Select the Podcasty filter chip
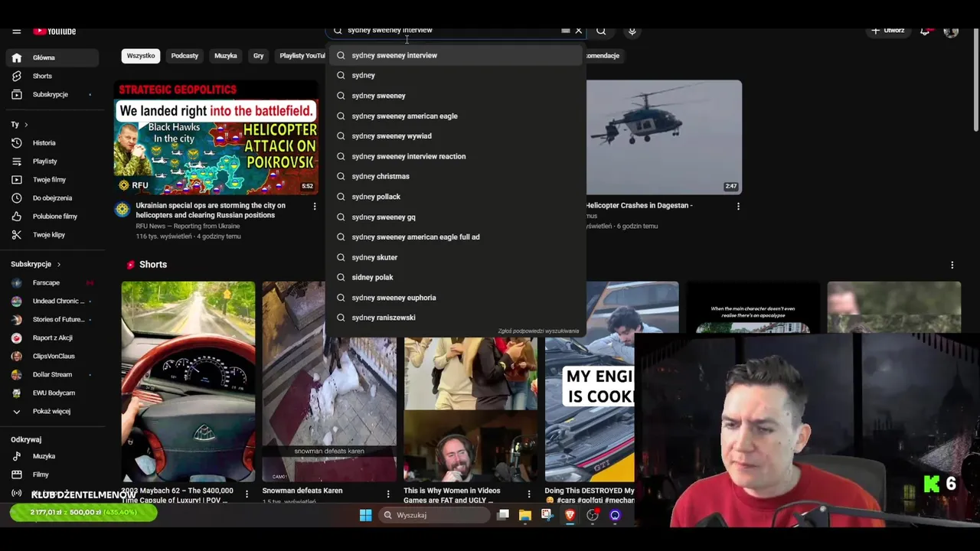980x551 pixels. click(185, 56)
